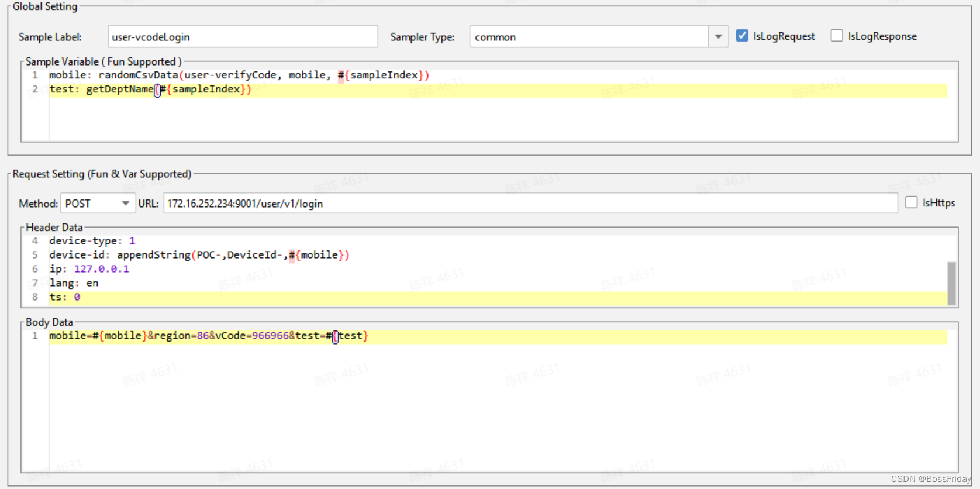Click the Method: caption
The height and width of the screenshot is (489, 980).
(38, 204)
